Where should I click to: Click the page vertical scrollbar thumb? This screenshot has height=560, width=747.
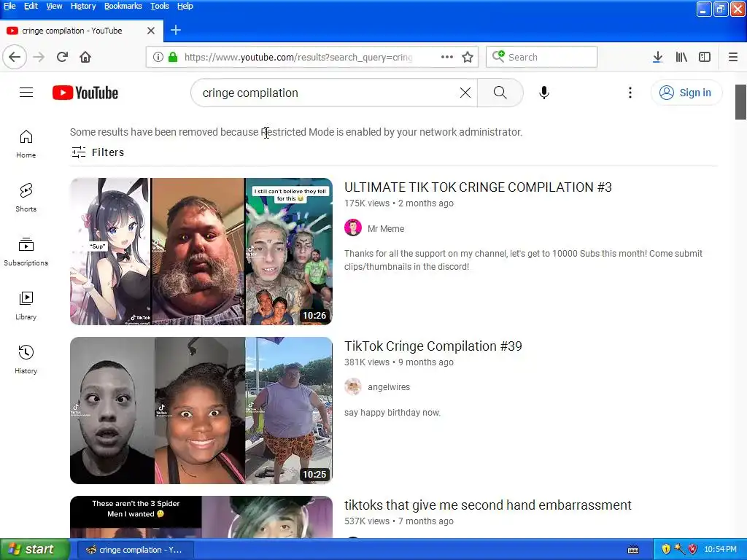(740, 102)
